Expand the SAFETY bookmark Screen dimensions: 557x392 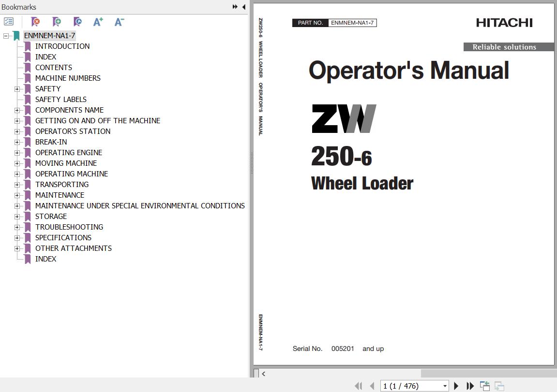coord(17,89)
